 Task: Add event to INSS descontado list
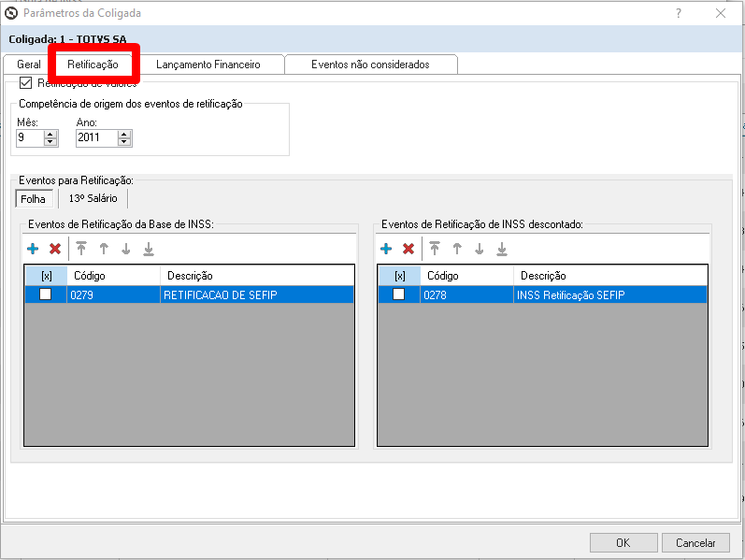386,249
